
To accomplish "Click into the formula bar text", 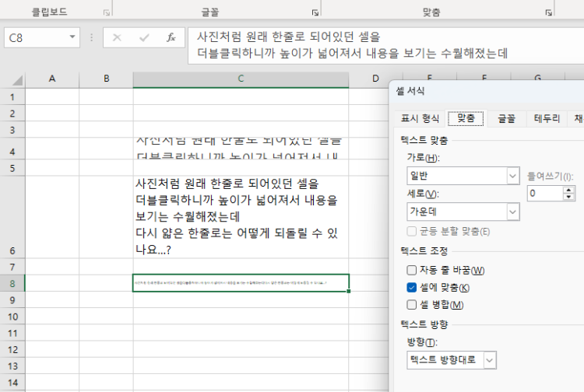I will (x=386, y=45).
